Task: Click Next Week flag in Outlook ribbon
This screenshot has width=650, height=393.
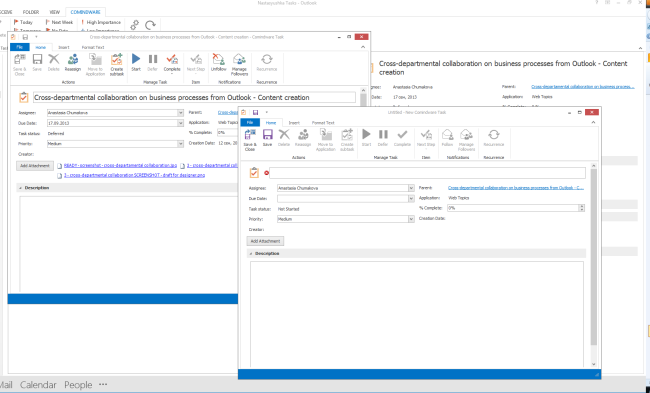Action: (x=59, y=22)
